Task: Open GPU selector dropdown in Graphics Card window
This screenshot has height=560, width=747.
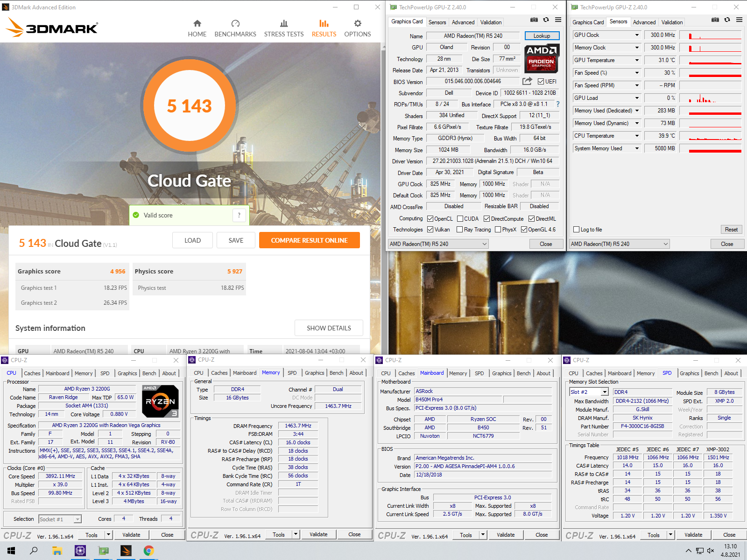Action: [438, 244]
